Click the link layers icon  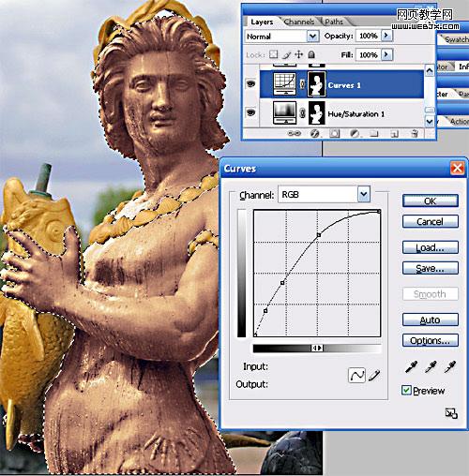pos(295,134)
